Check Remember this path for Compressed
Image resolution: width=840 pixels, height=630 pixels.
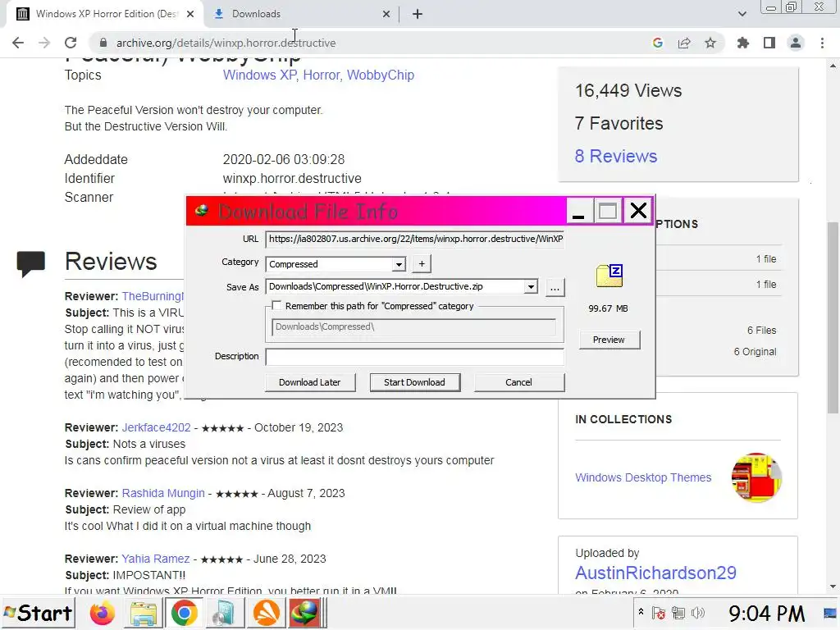[x=276, y=305]
